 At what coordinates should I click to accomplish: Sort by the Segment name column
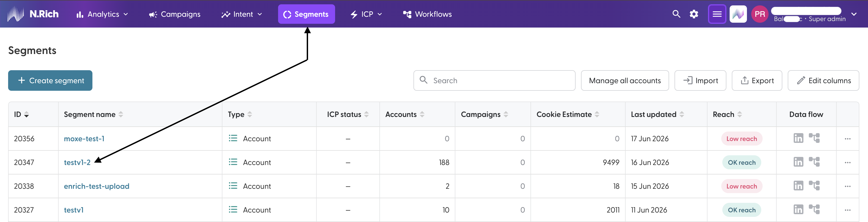93,115
